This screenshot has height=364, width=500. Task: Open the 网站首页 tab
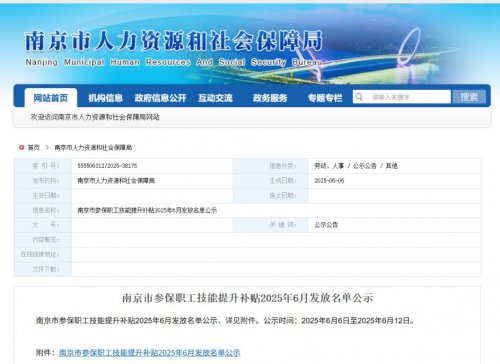point(51,98)
